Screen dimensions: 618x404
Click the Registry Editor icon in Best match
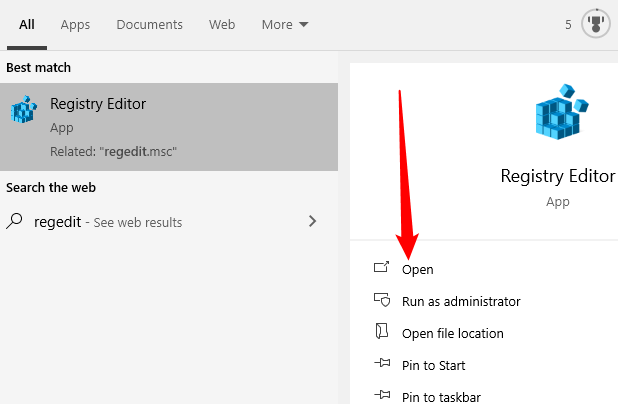(x=24, y=111)
